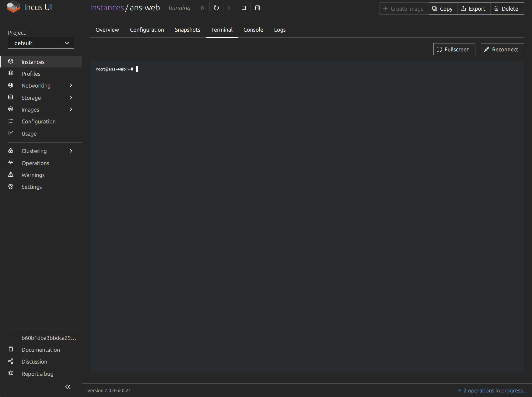The width and height of the screenshot is (532, 397).
Task: Click the Copy instance button
Action: click(443, 9)
